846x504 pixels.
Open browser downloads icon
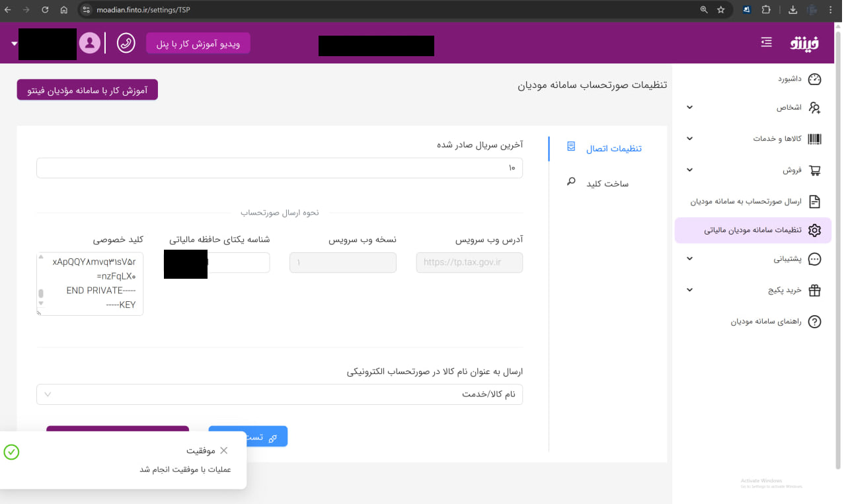pyautogui.click(x=793, y=10)
